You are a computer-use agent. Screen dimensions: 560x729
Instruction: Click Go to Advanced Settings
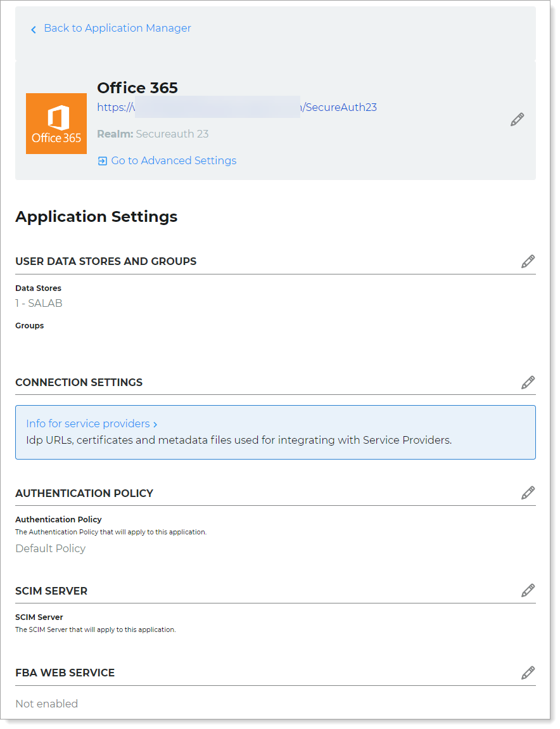(174, 160)
